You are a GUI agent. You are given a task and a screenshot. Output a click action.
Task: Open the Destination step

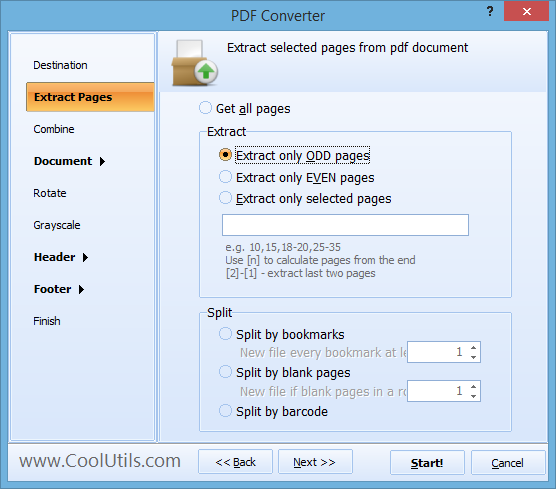coord(60,65)
